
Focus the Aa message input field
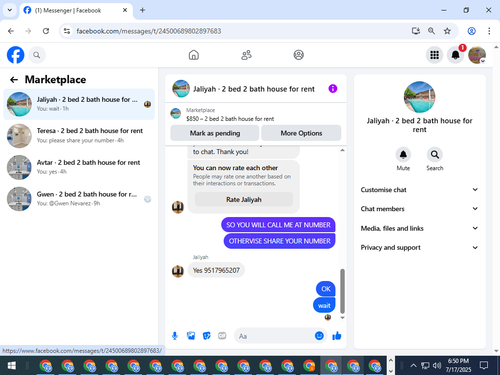pyautogui.click(x=275, y=336)
